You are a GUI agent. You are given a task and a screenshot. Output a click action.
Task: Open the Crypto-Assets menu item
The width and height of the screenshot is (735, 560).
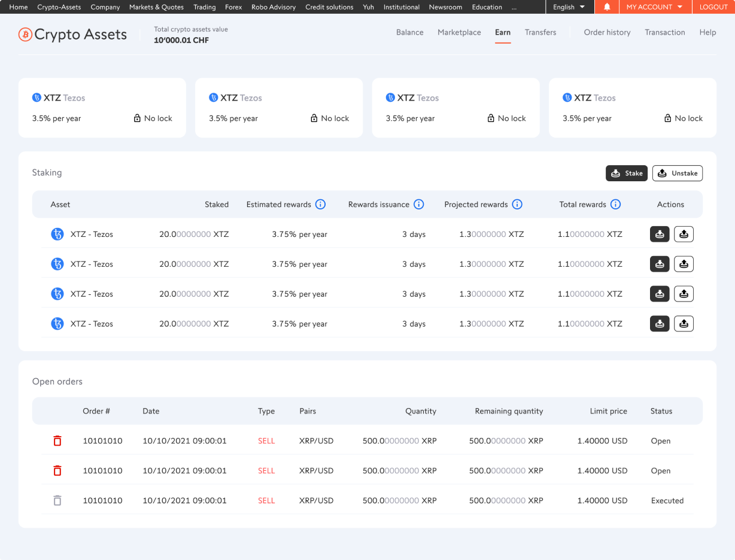tap(59, 7)
